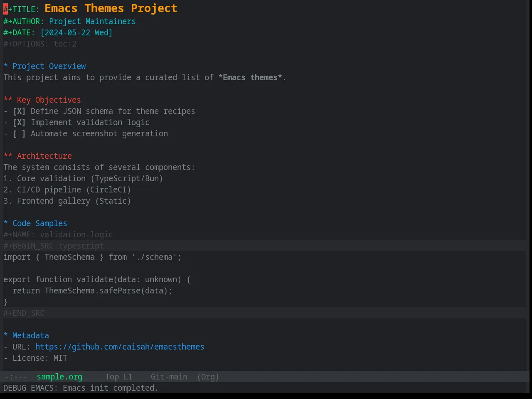
Task: Click the -:--- buffer status flags
Action: coord(16,377)
